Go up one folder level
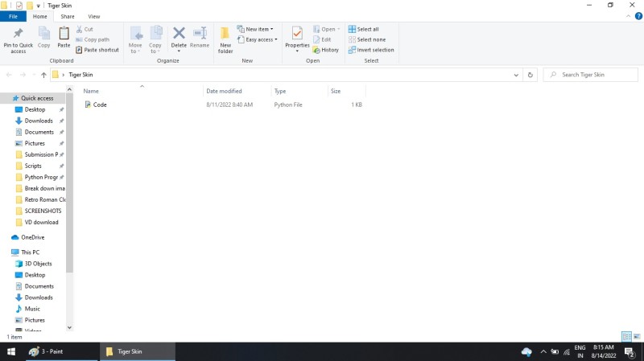The width and height of the screenshot is (644, 361). pyautogui.click(x=43, y=75)
